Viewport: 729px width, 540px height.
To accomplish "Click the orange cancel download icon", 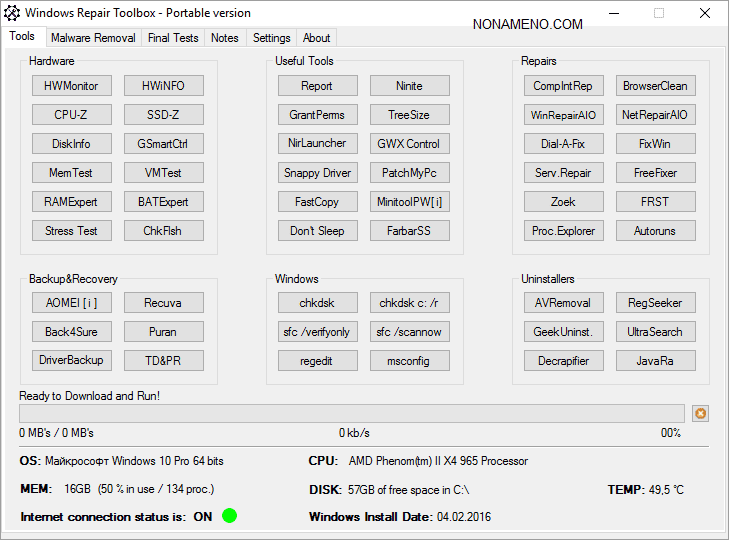I will click(x=700, y=413).
